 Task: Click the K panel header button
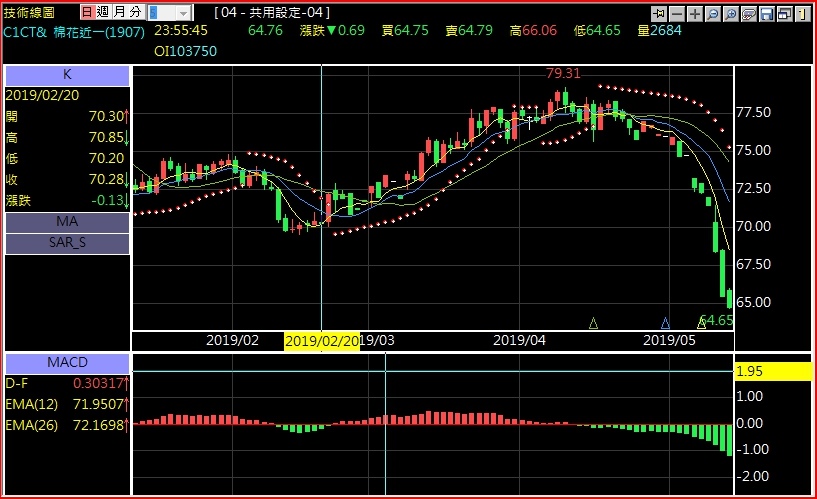67,76
